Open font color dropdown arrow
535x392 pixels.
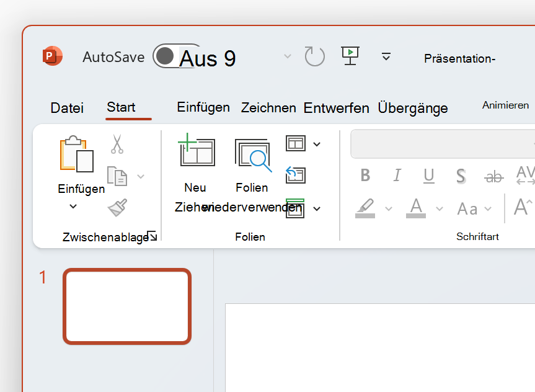(x=440, y=208)
